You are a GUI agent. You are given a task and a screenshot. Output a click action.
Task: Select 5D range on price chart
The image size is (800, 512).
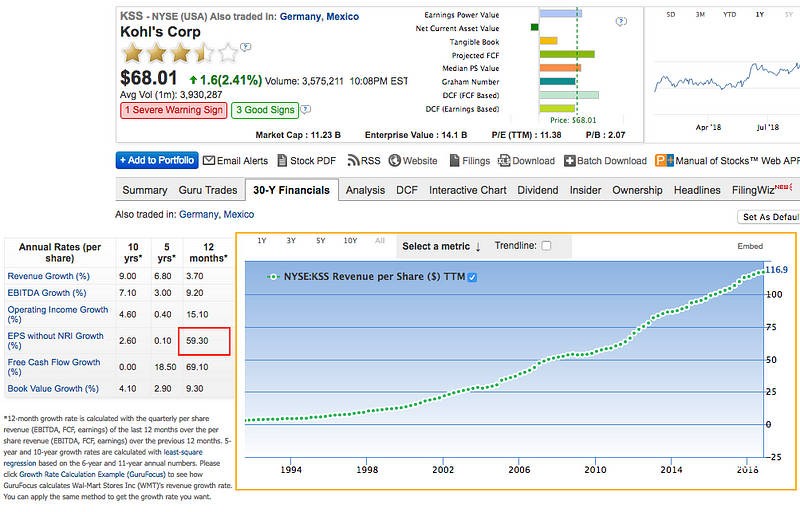pos(670,15)
